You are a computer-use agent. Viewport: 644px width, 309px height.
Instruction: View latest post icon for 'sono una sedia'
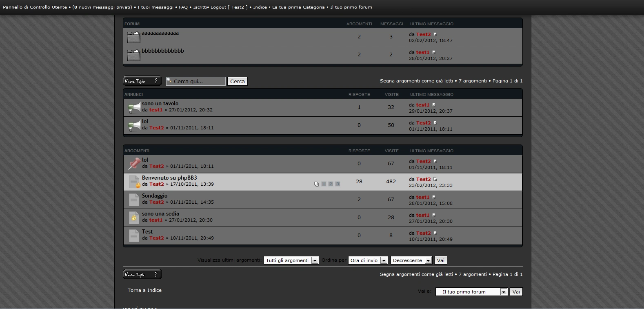click(433, 215)
